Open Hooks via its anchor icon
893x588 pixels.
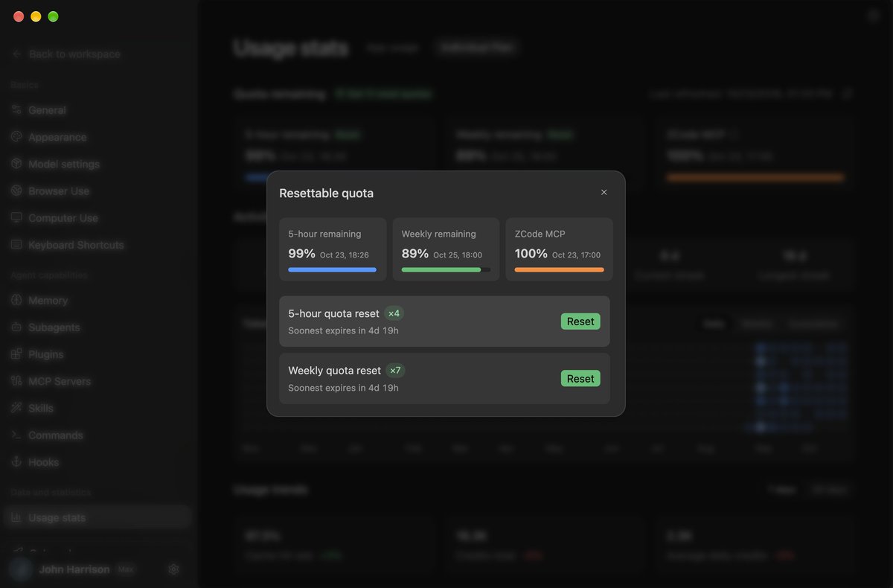pyautogui.click(x=16, y=462)
